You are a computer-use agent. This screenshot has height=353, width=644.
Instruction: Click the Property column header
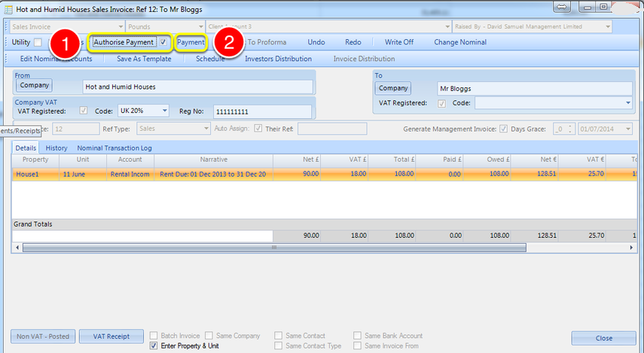point(35,160)
